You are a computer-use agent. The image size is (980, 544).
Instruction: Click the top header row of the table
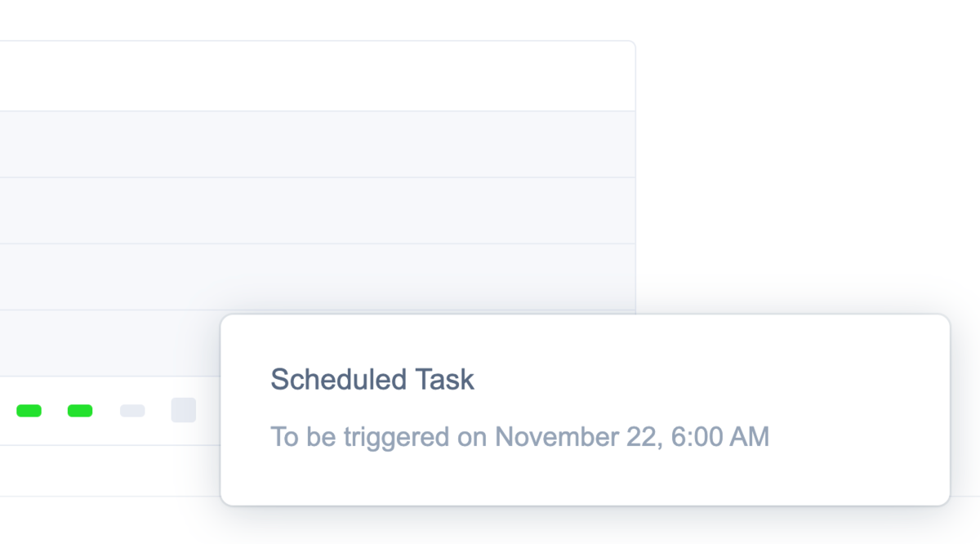tap(318, 74)
